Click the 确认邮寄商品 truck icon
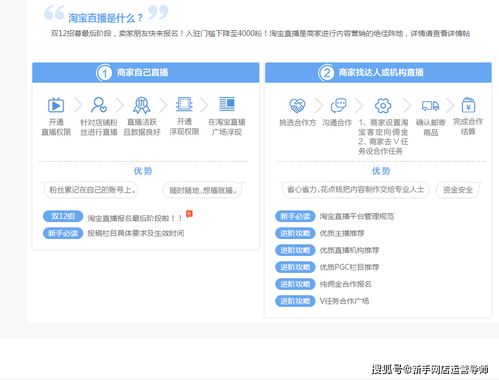Image resolution: width=499 pixels, height=380 pixels. click(x=430, y=106)
